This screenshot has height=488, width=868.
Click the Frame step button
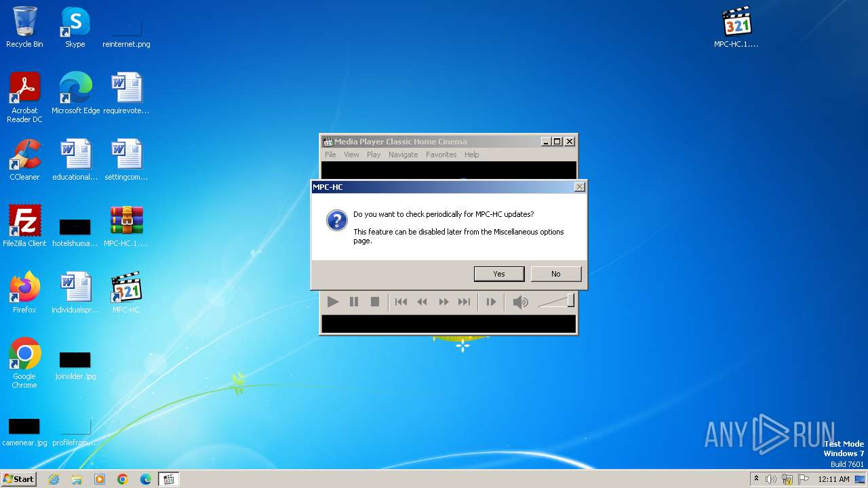(x=491, y=302)
